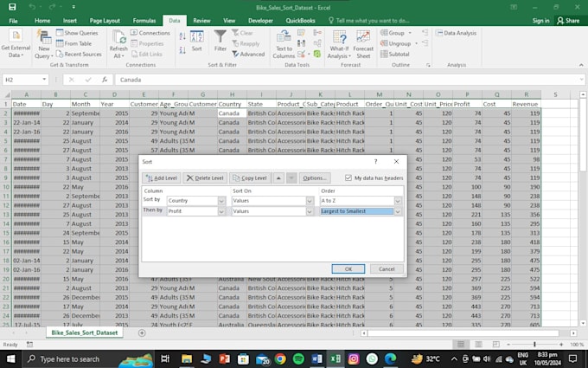
Task: Select the Bike_Sales_Sort_Dataset sheet tab
Action: pyautogui.click(x=85, y=332)
